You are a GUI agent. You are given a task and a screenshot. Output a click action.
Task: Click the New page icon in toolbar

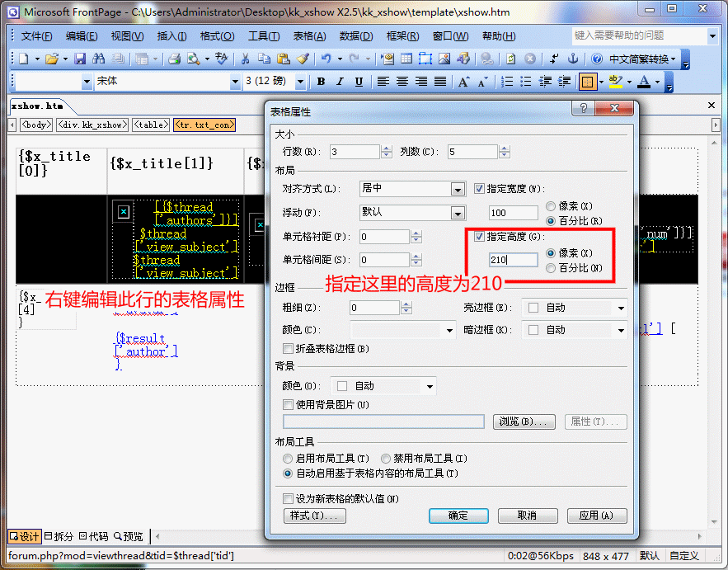pyautogui.click(x=24, y=59)
